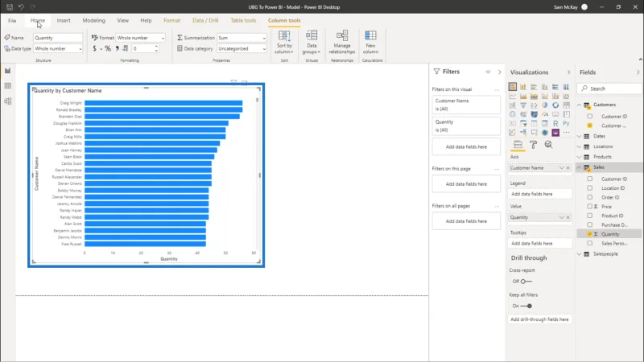
Task: Open the Data category dropdown
Action: tap(242, 48)
